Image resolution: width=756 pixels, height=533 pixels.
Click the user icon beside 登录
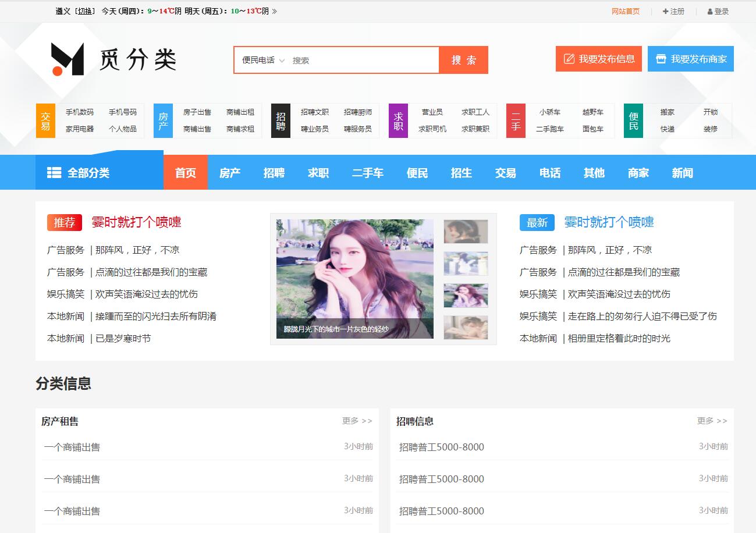[710, 12]
